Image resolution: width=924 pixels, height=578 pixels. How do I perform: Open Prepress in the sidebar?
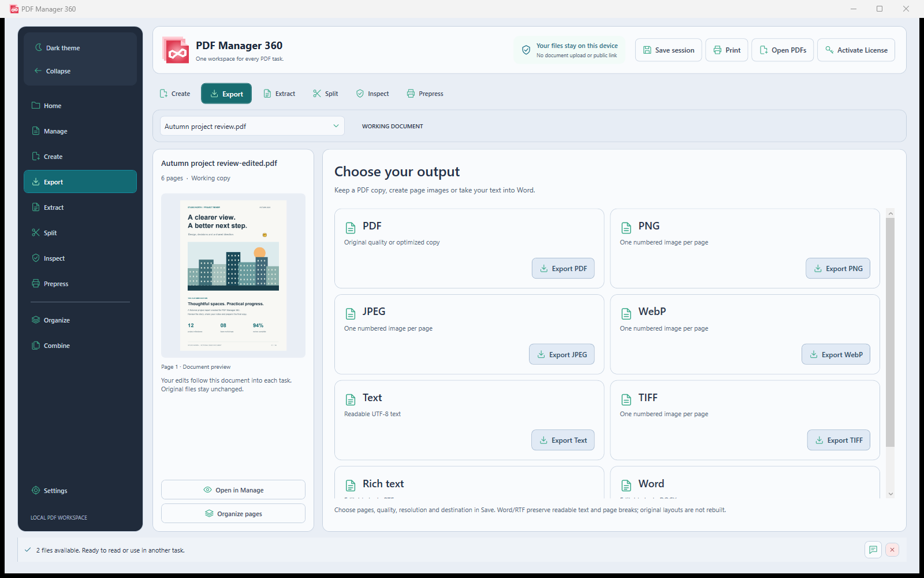point(80,284)
